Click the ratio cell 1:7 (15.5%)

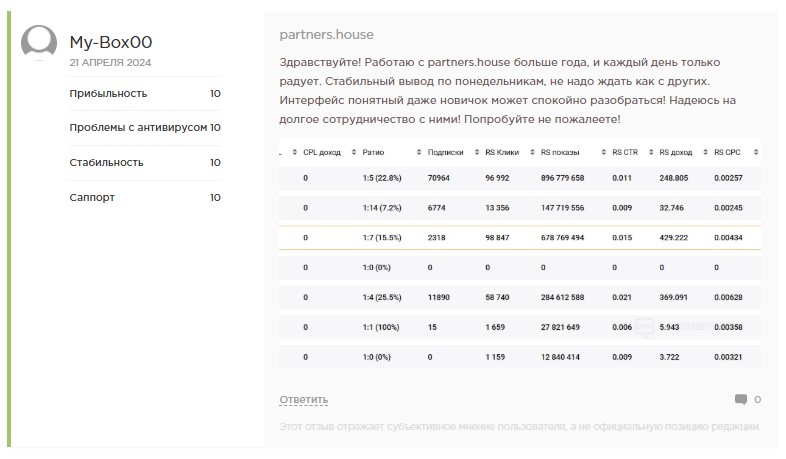(x=382, y=238)
